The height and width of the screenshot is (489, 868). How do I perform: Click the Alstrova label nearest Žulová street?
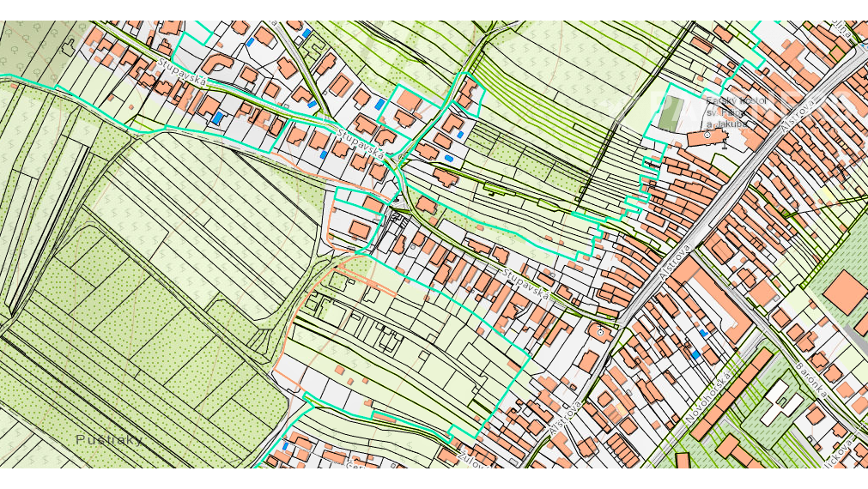(x=565, y=418)
